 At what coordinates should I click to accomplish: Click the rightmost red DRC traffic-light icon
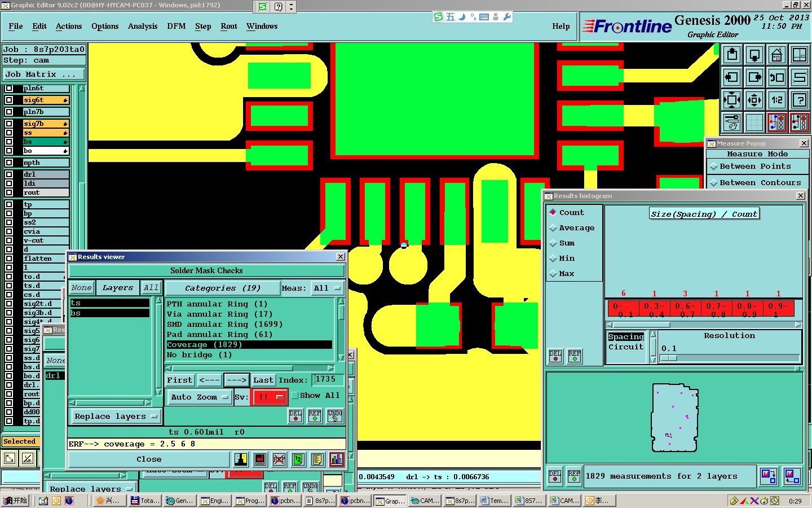[x=800, y=122]
